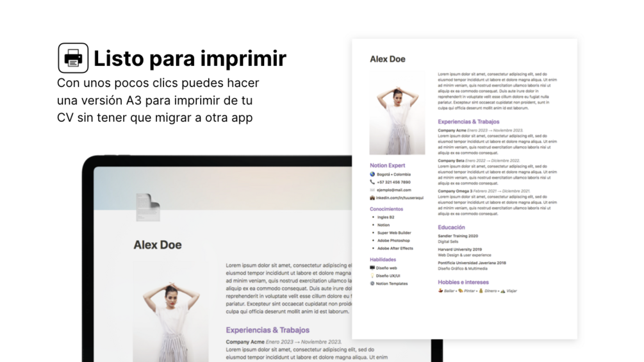The image size is (644, 362).
Task: Click the 'Super Web Builder' list item
Action: (x=394, y=233)
